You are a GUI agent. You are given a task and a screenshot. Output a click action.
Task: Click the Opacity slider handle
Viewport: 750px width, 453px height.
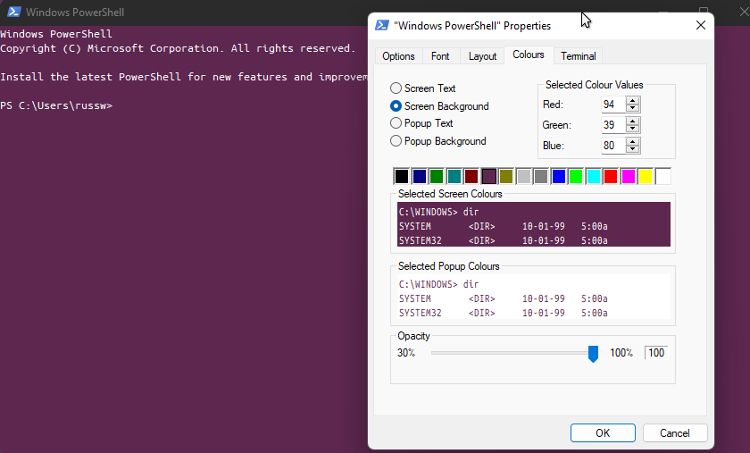point(593,354)
